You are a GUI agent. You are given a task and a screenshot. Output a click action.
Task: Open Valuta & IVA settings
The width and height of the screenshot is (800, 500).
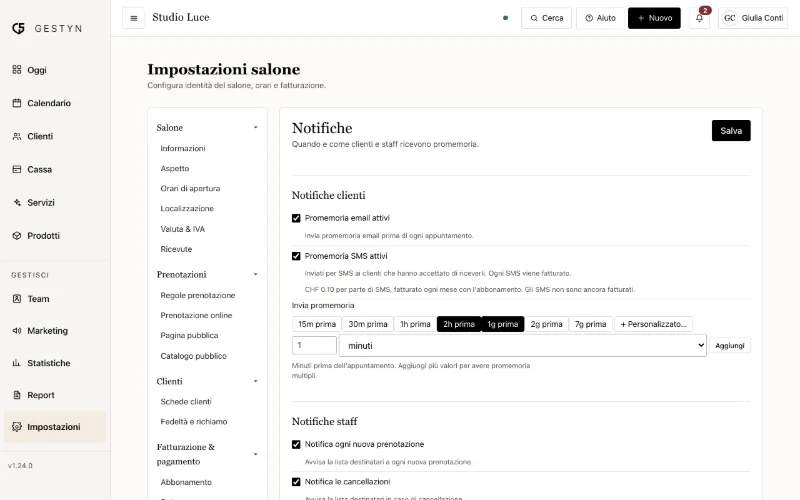pyautogui.click(x=183, y=229)
